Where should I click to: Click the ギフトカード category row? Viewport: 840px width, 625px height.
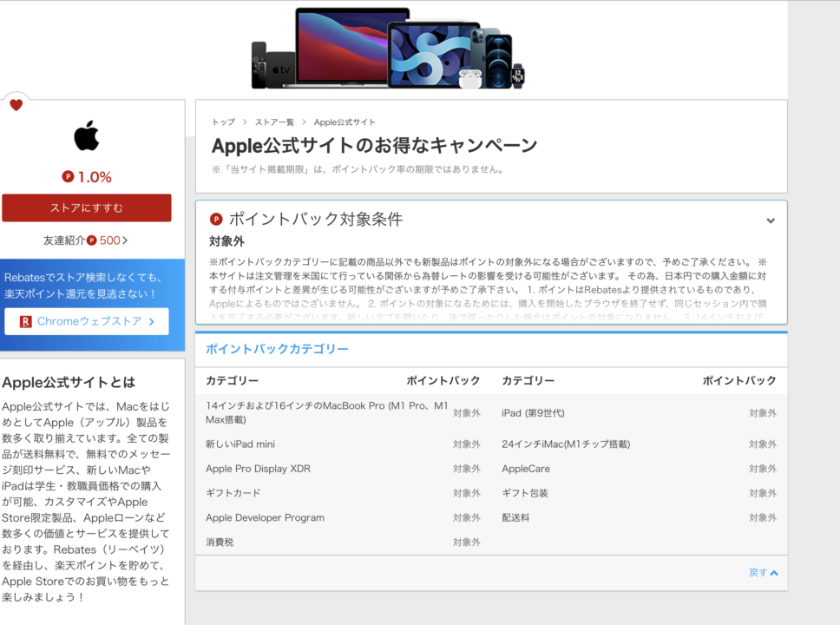tap(343, 493)
